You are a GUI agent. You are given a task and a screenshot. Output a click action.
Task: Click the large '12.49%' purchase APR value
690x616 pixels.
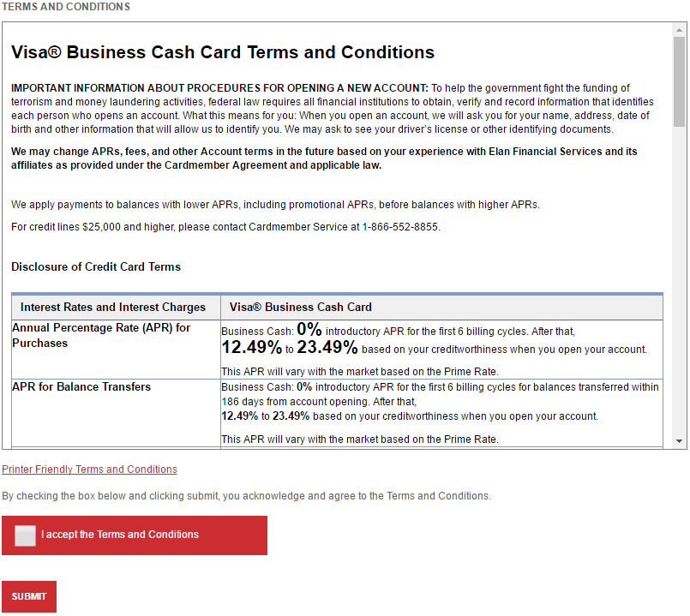pos(252,347)
